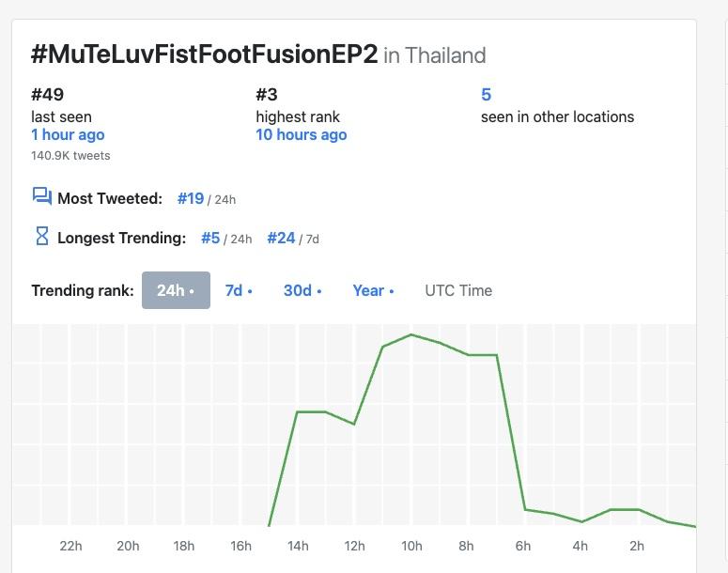728x573 pixels.
Task: Open the Year trending rank view
Action: [x=373, y=290]
